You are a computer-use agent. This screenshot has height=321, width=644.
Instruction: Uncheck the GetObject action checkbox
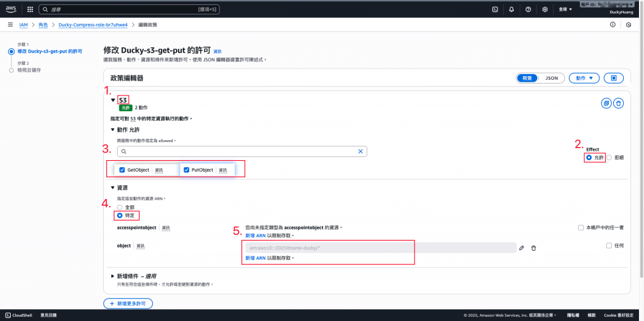coord(122,170)
